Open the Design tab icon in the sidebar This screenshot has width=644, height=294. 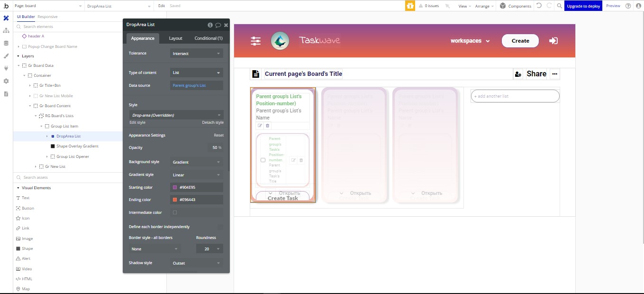pyautogui.click(x=6, y=18)
